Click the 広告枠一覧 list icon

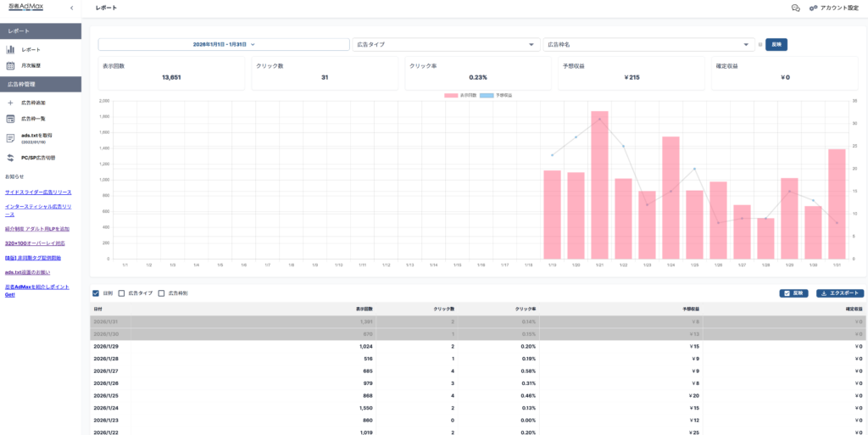coord(11,119)
